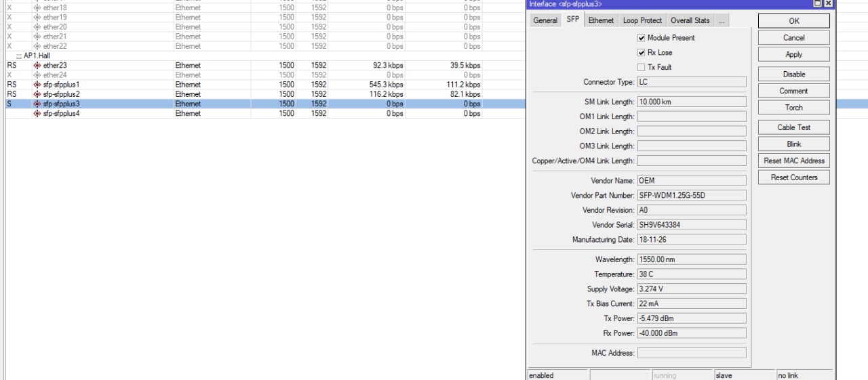
Task: Click the ether20 interface icon
Action: (x=37, y=27)
